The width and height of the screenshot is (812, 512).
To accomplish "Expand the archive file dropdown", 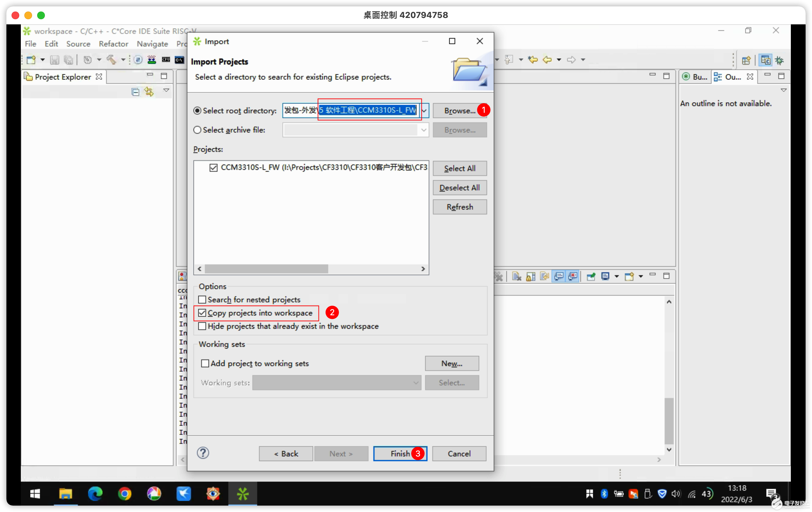I will [423, 130].
